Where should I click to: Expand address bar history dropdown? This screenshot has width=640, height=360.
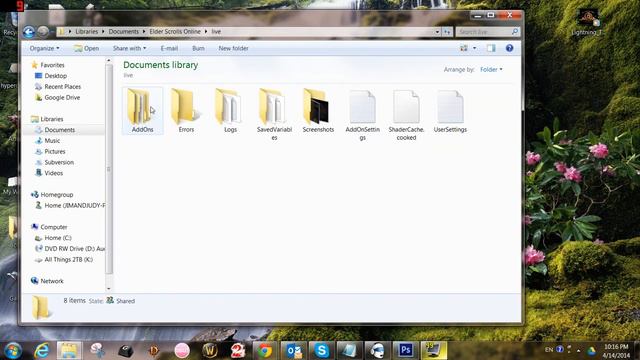[437, 31]
